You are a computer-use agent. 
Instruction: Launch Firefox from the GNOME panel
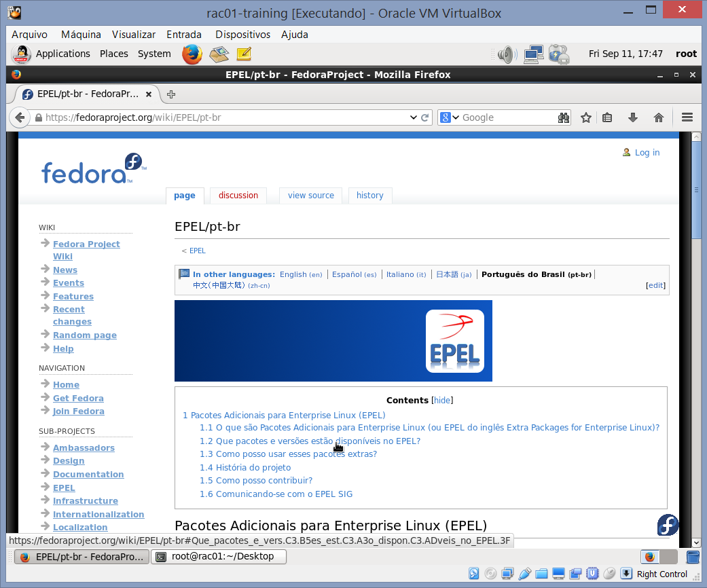[192, 54]
